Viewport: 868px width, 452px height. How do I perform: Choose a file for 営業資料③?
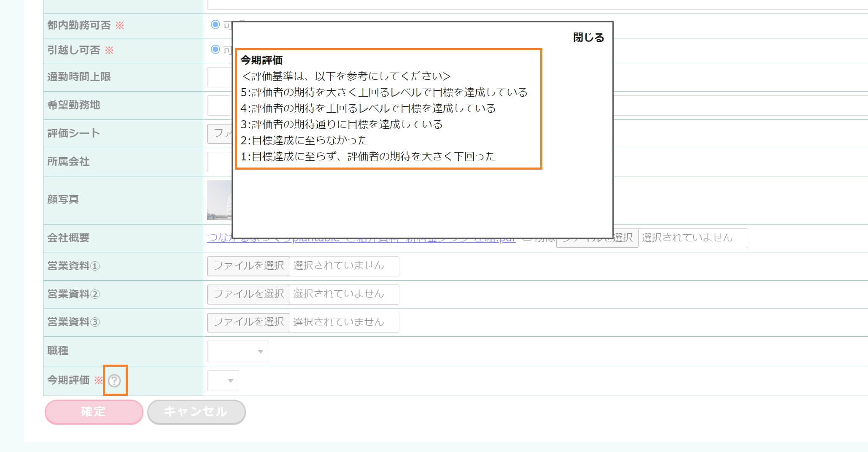pos(248,322)
